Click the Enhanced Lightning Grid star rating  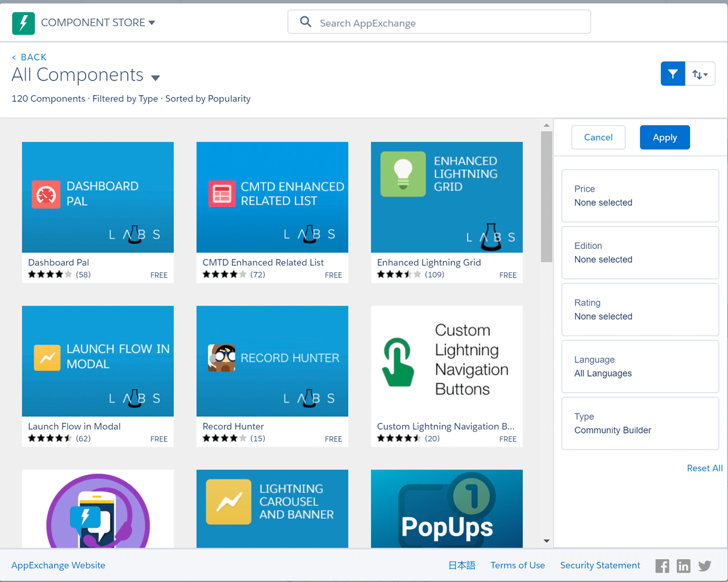point(399,274)
